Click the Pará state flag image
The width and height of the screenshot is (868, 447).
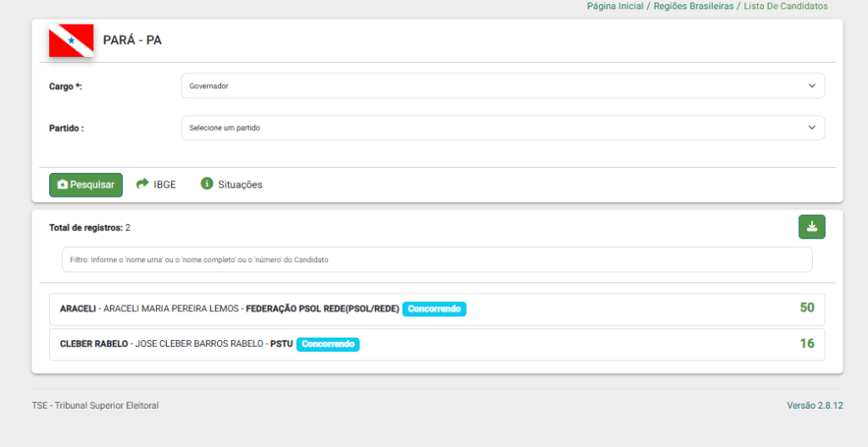pos(71,41)
